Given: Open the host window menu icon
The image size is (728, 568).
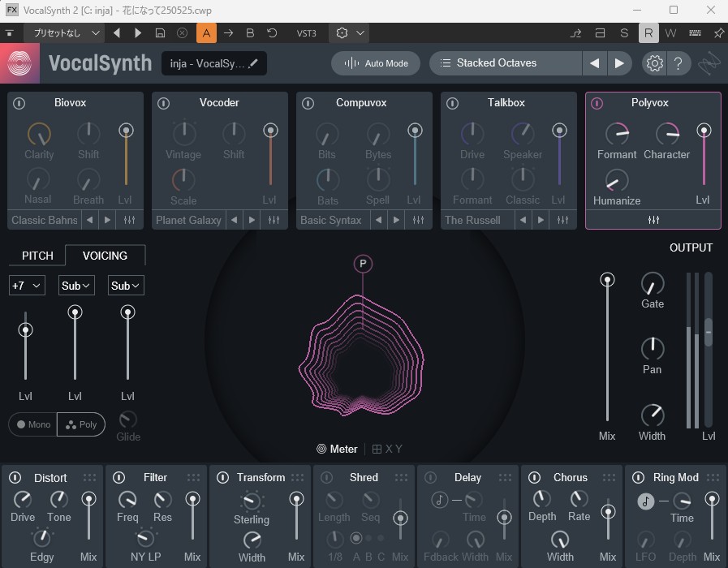Looking at the screenshot, I should (x=9, y=33).
